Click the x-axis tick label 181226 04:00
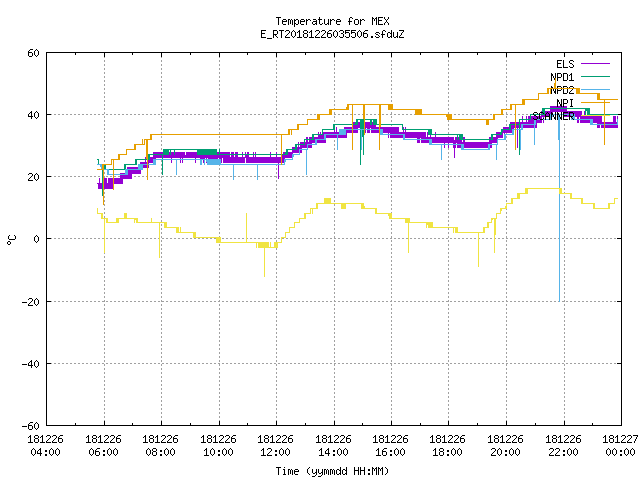 point(45,446)
